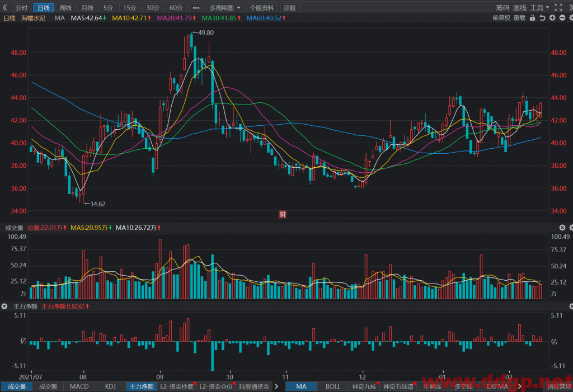This screenshot has width=573, height=392.
Task: Select MACD indicator tab
Action: pyautogui.click(x=79, y=386)
